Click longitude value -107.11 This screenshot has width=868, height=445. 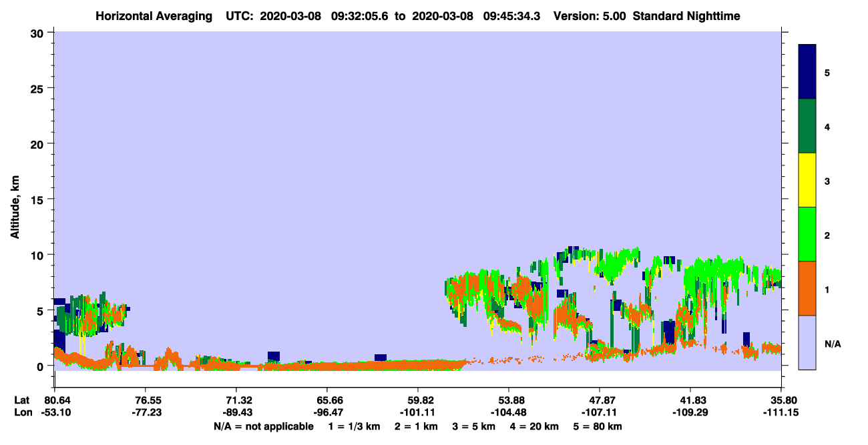tap(600, 412)
